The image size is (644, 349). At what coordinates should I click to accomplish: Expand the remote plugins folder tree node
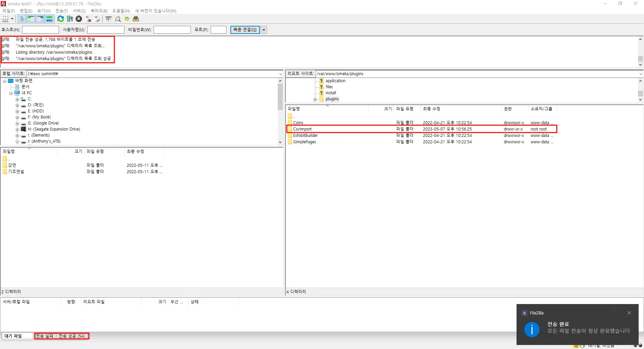[x=315, y=99]
